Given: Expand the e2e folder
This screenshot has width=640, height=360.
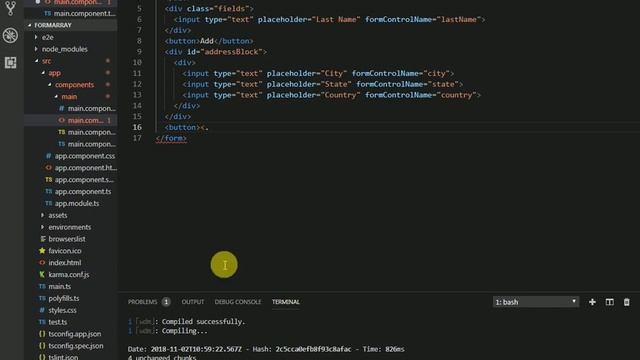Looking at the screenshot, I should 71,37.
